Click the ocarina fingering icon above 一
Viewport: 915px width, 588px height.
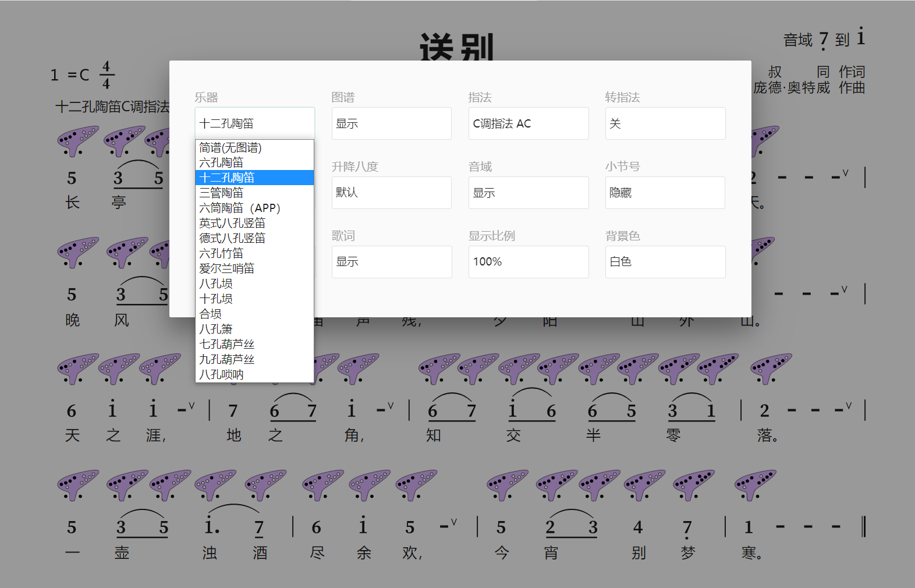pyautogui.click(x=77, y=485)
